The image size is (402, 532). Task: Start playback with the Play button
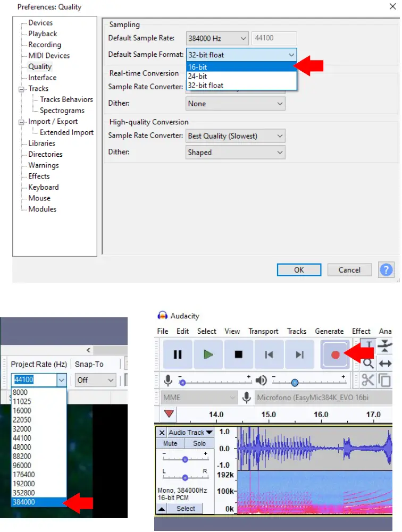point(208,354)
